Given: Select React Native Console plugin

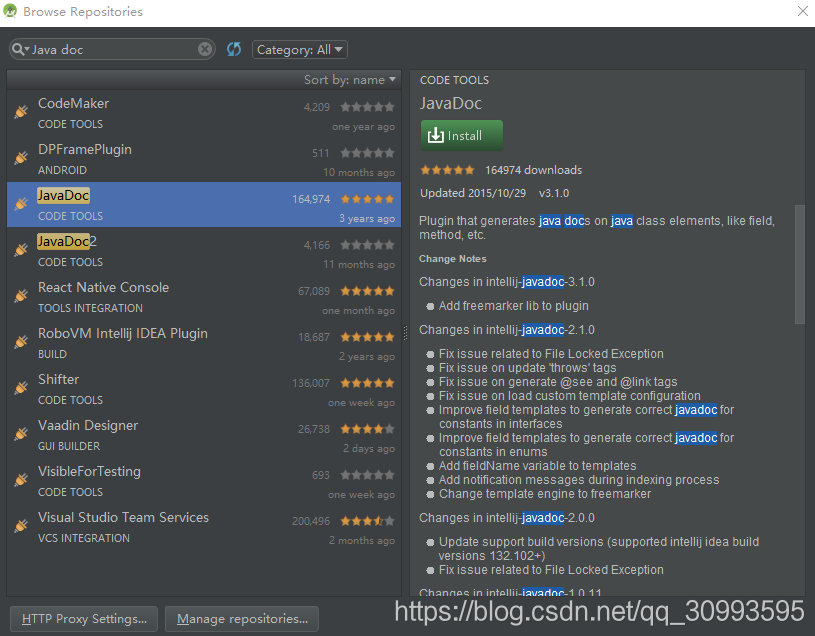Looking at the screenshot, I should point(204,296).
